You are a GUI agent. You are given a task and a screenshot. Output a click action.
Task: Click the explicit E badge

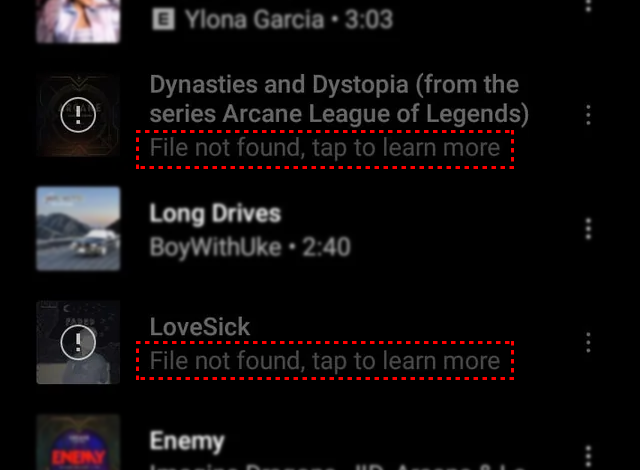pos(163,19)
